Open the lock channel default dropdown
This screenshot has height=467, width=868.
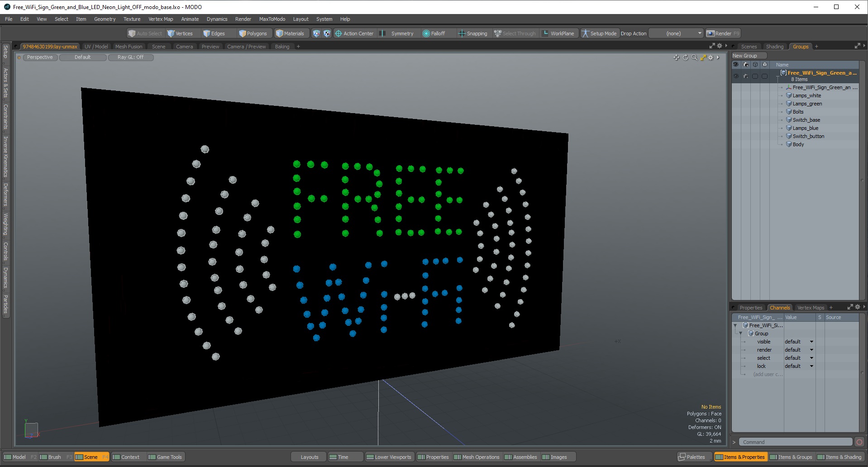[799, 366]
